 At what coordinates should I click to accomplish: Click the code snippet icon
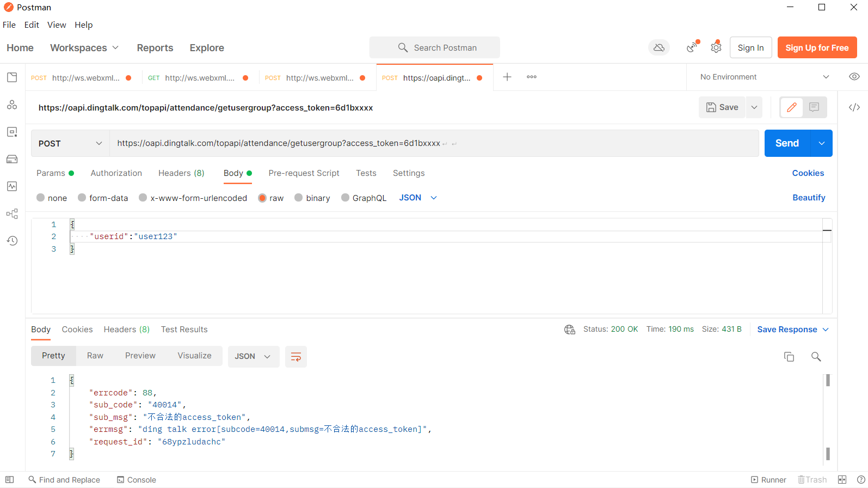[x=854, y=107]
